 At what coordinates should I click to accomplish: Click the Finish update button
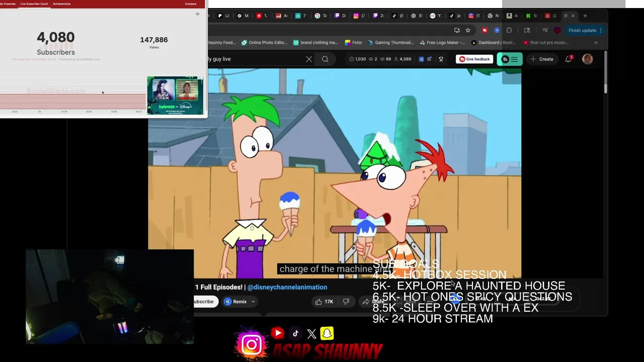pos(582,30)
